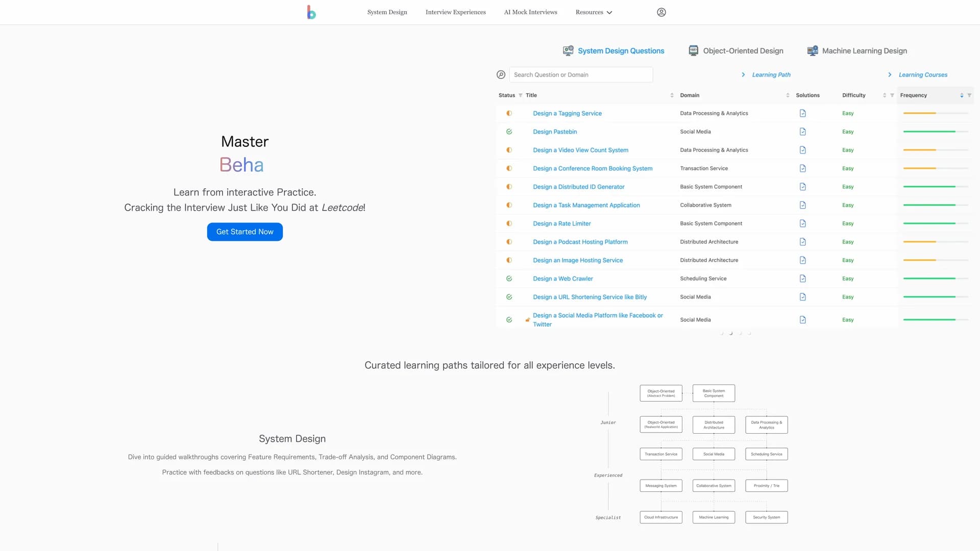This screenshot has height=551, width=980.
Task: Click frequency bar for Design Pastebin
Action: coord(935,132)
